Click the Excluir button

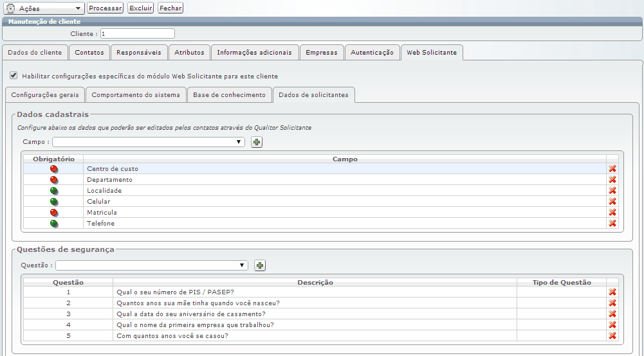click(140, 8)
